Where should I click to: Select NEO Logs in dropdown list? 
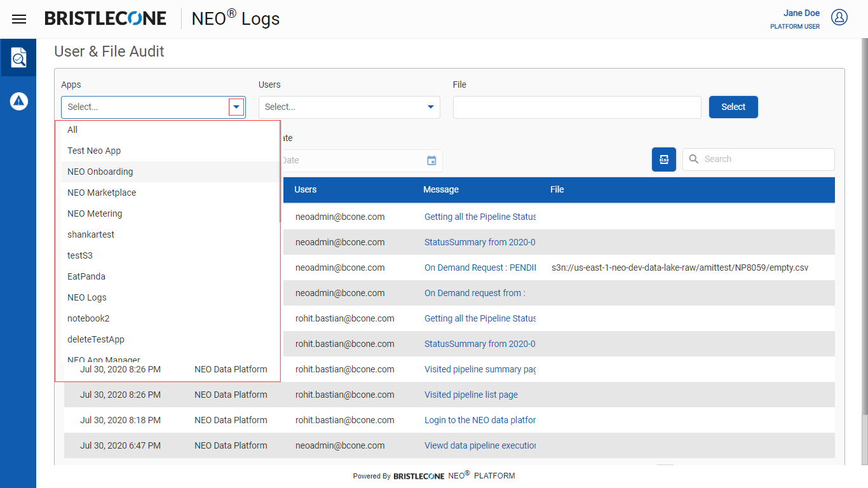(87, 297)
